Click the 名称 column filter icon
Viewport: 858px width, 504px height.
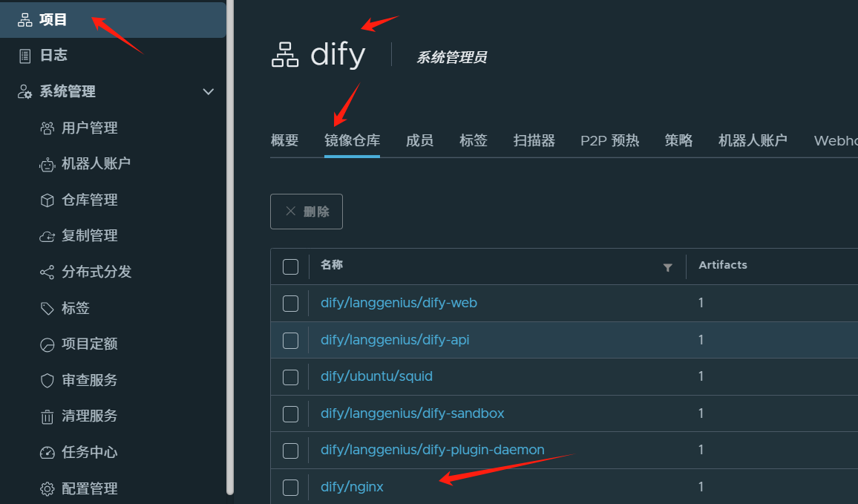pos(667,268)
